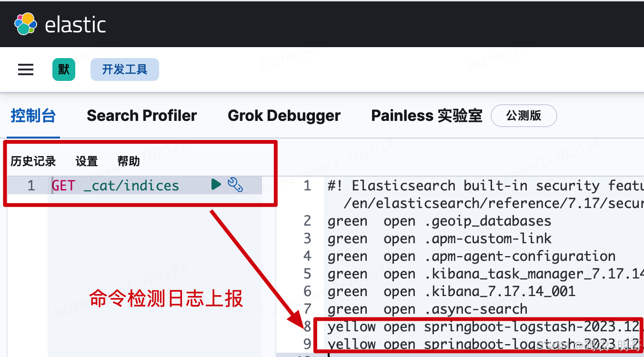Click line 8 springboot-logstash output row
Image resolution: width=644 pixels, height=357 pixels.
(x=485, y=327)
